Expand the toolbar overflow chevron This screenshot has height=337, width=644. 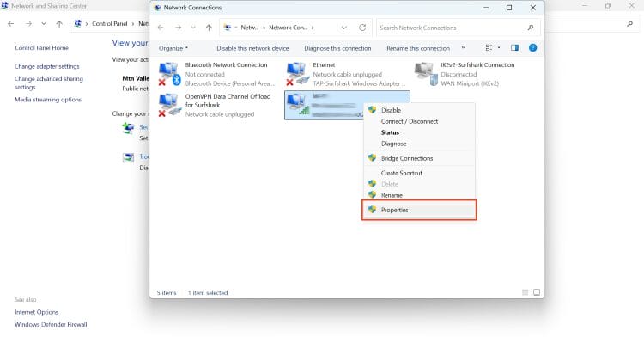click(464, 47)
